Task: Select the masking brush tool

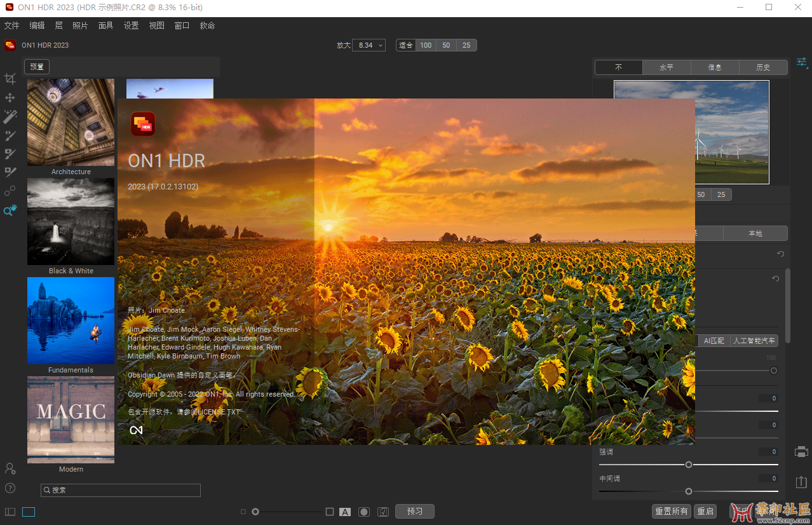Action: click(10, 153)
